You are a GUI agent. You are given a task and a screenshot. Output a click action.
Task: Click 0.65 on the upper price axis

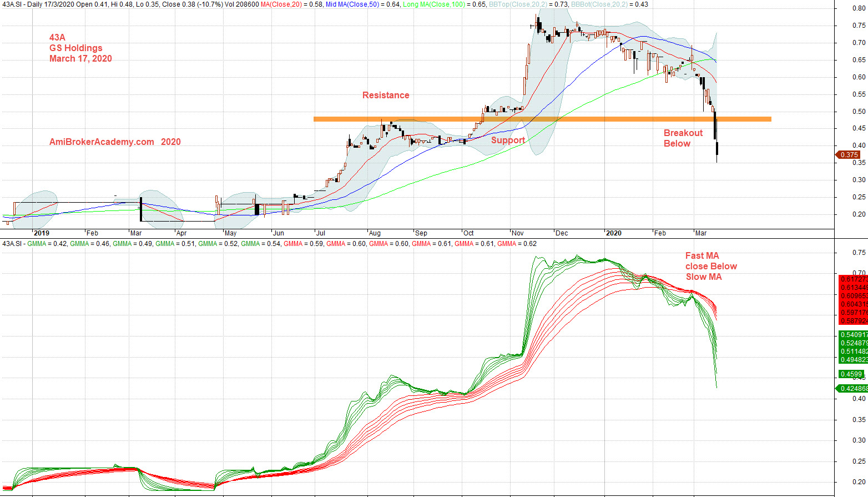tap(859, 60)
